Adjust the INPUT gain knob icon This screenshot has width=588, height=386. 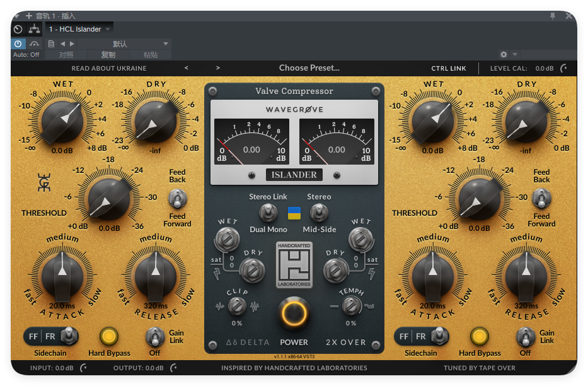pyautogui.click(x=84, y=368)
